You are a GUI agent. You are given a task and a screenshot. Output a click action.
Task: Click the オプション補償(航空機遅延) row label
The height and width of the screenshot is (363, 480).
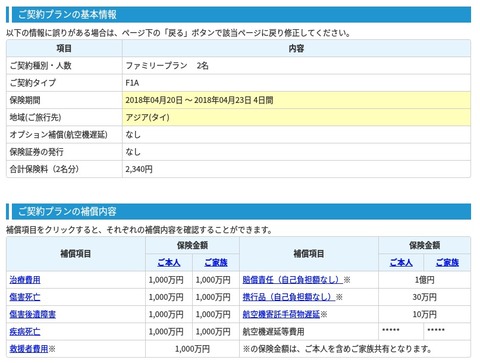[x=58, y=135]
